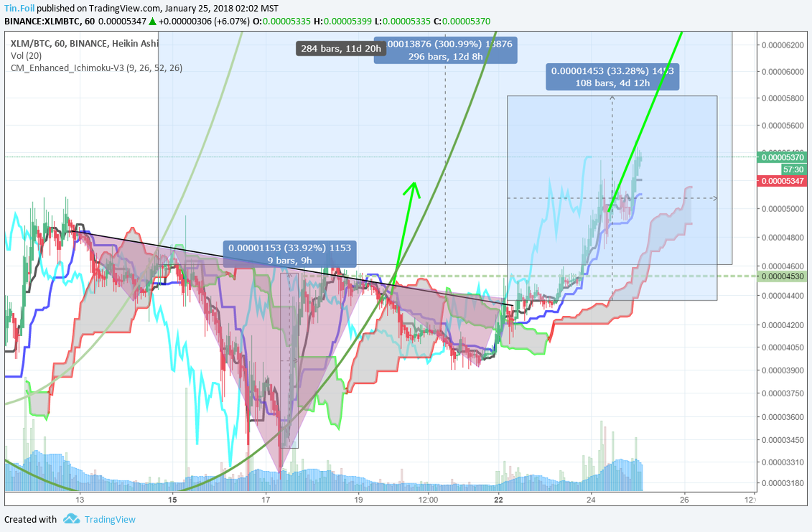Viewport: 812px width, 532px height.
Task: Select the CM_Enhanced_Ichimoku-V3 indicator label
Action: pos(96,68)
